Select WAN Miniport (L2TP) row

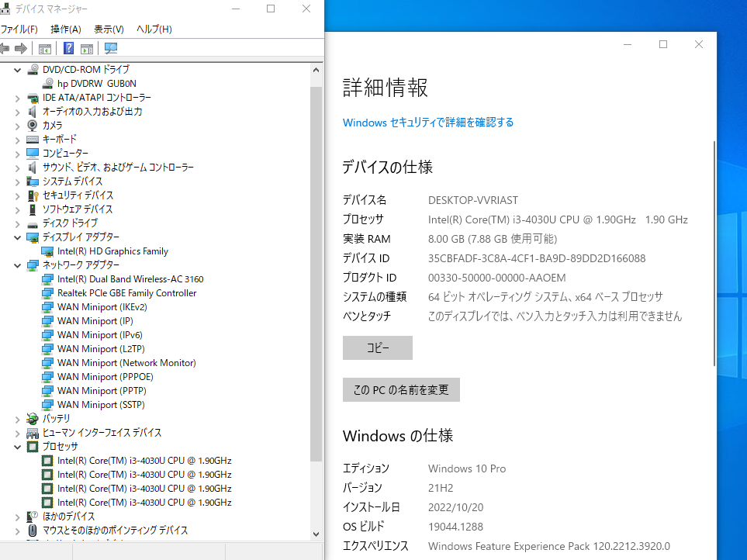pyautogui.click(x=101, y=349)
